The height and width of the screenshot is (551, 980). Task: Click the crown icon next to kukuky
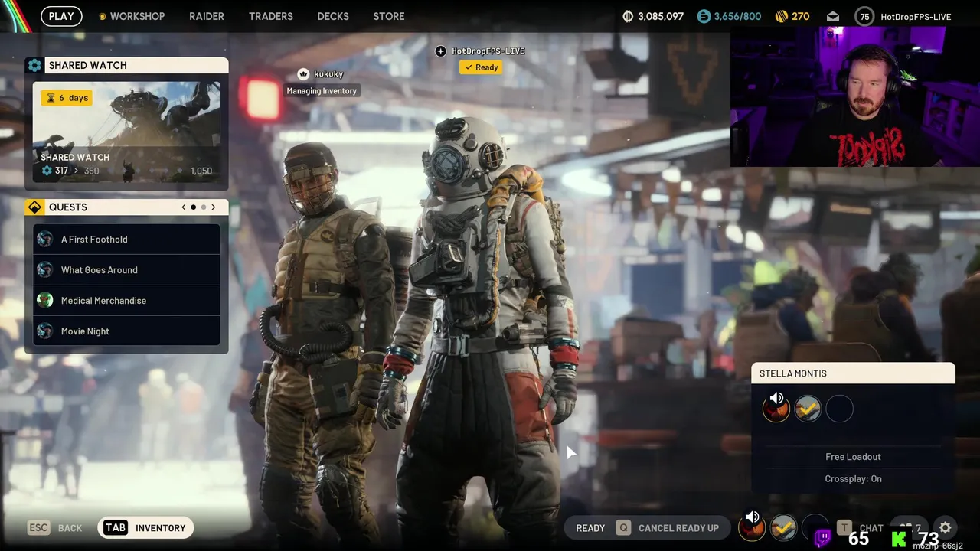(303, 74)
